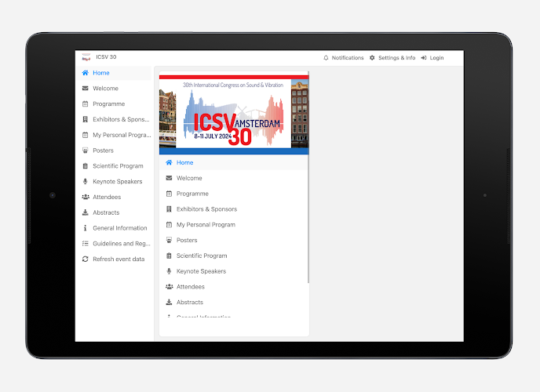Image resolution: width=540 pixels, height=392 pixels.
Task: Click the Keynote Speakers microphone in center panel
Action: [169, 271]
